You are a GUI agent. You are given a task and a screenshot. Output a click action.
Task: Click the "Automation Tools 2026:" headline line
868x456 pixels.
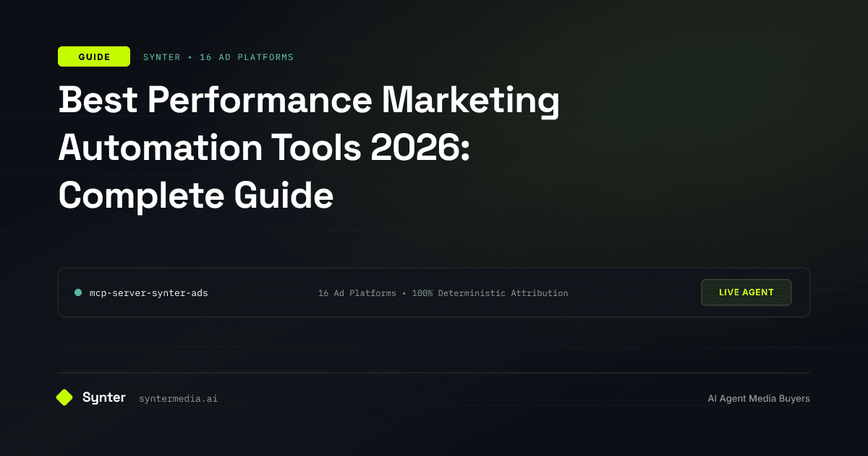[x=265, y=149]
